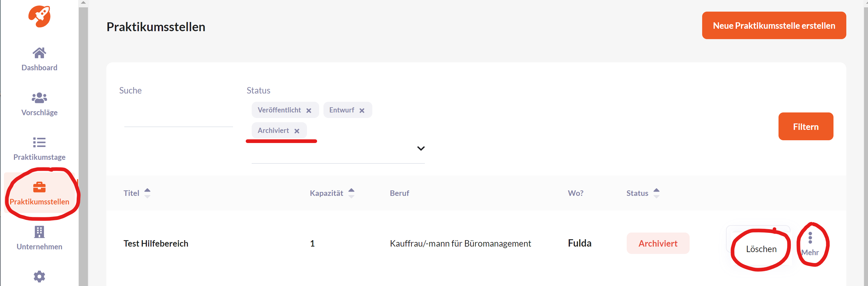The height and width of the screenshot is (286, 868).
Task: Click Neue Praktikumsstelle erstellen button
Action: (x=774, y=26)
